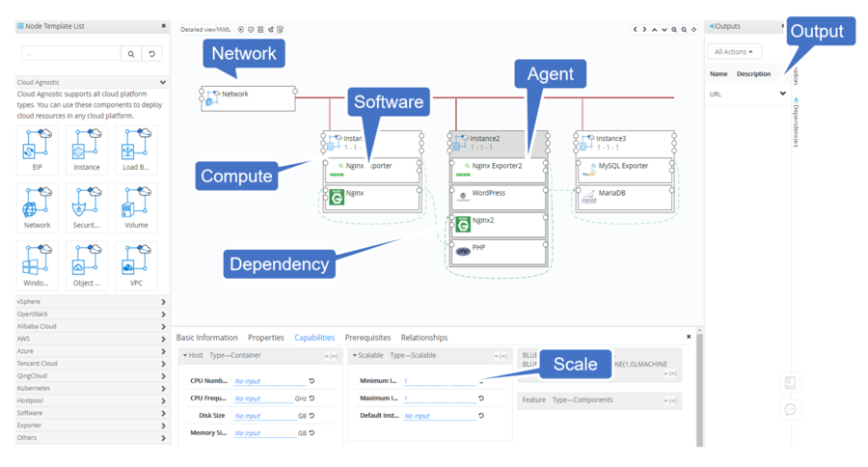Collapse the Host capability section

(x=185, y=355)
